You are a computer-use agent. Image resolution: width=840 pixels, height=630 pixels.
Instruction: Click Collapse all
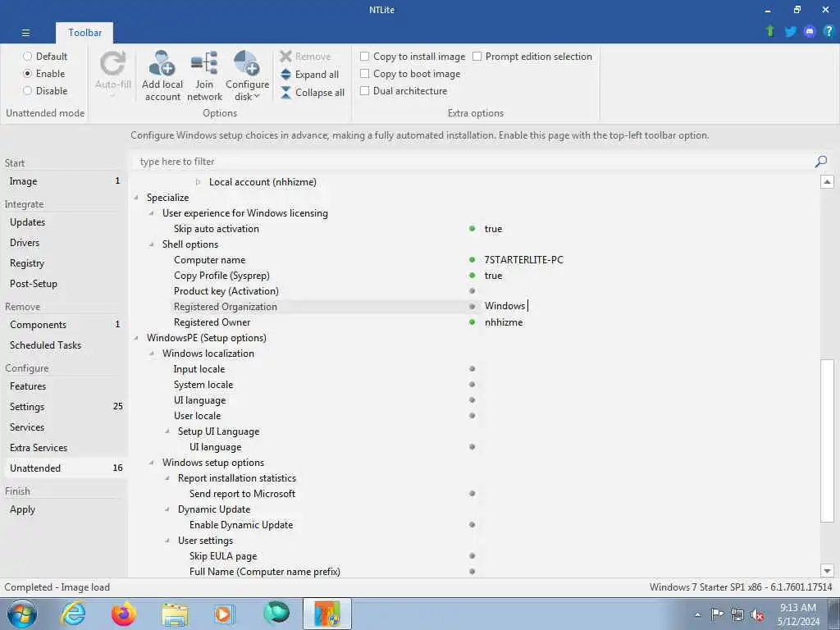coord(313,92)
